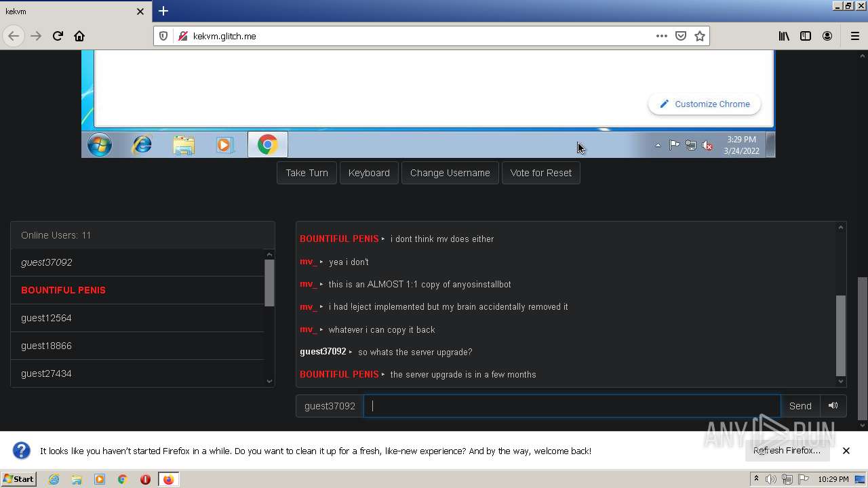Select user guest37092 in user list
The image size is (868, 488).
(x=137, y=262)
